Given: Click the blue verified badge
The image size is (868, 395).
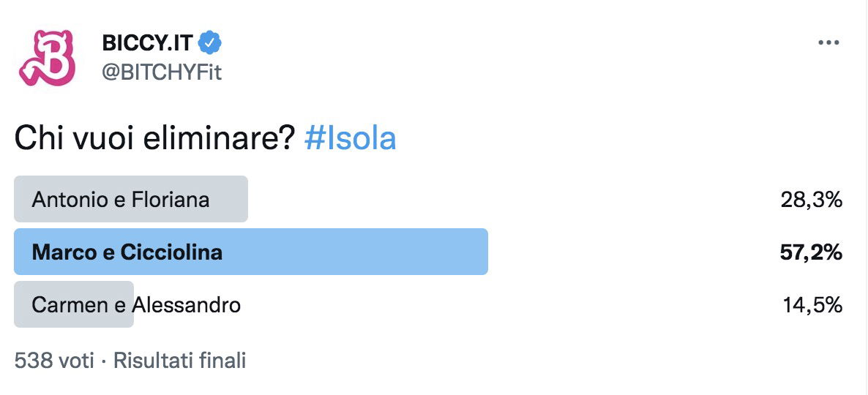Looking at the screenshot, I should click(210, 42).
